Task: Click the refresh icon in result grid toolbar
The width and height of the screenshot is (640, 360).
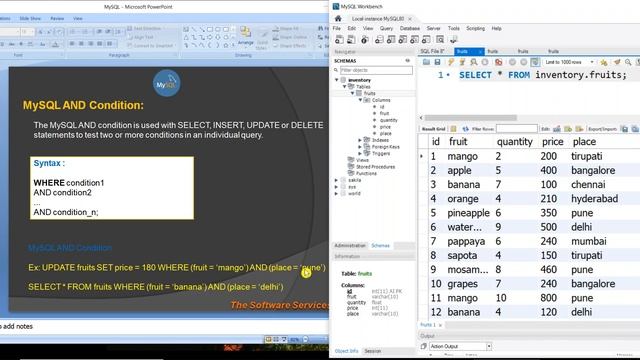Action: [465, 129]
